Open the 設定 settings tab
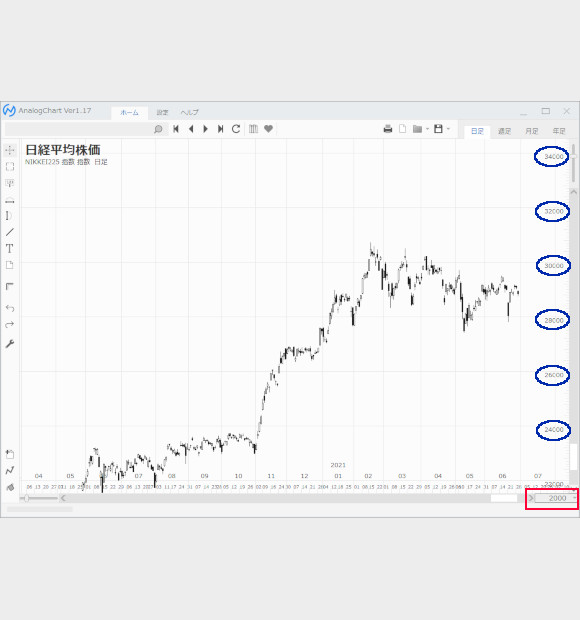Viewport: 580px width, 620px height. pyautogui.click(x=162, y=113)
